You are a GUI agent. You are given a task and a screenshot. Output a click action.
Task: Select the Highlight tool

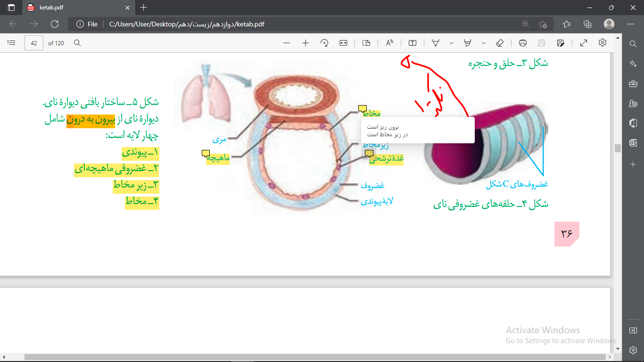[x=468, y=43]
